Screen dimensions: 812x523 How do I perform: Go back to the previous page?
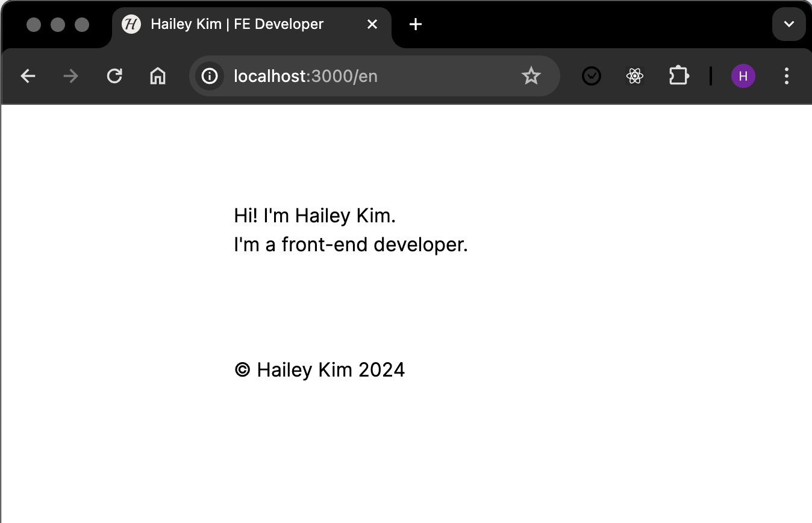(x=28, y=76)
